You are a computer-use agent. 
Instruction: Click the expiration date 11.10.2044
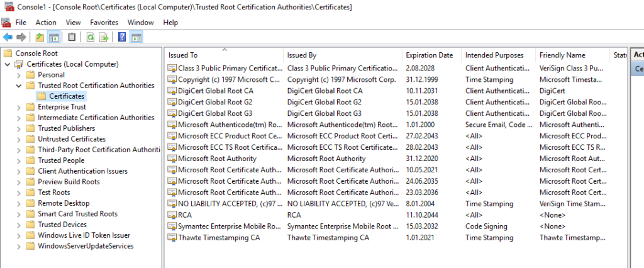click(422, 215)
